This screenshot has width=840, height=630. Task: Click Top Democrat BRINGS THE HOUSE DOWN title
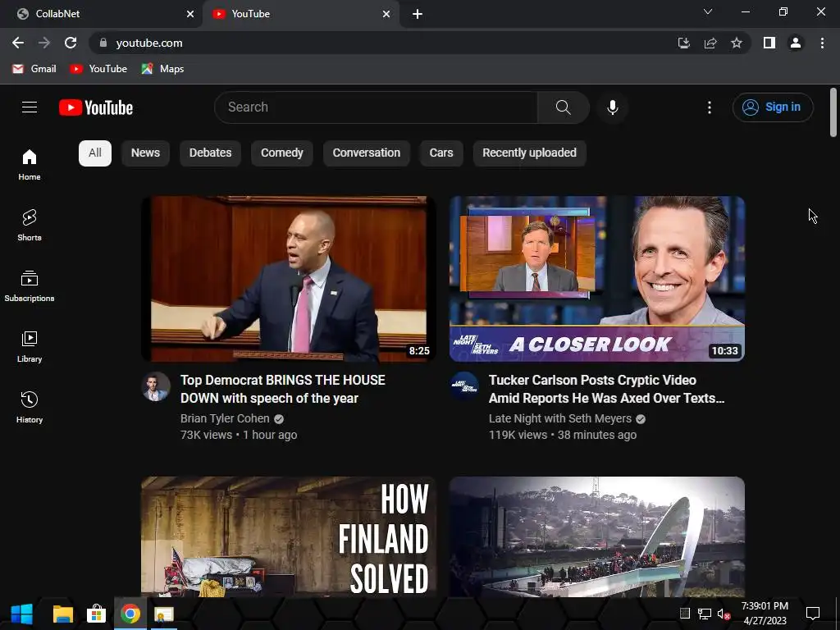pos(283,389)
